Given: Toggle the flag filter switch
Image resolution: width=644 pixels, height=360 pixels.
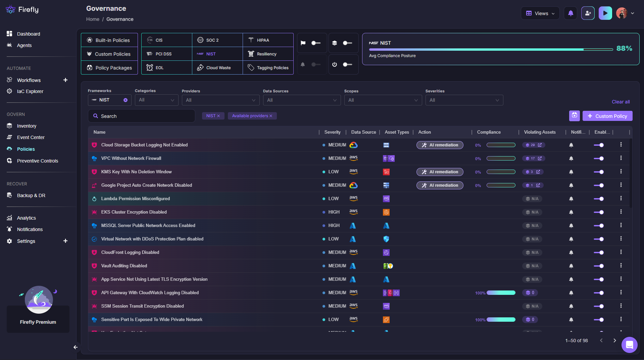Looking at the screenshot, I should coord(316,43).
